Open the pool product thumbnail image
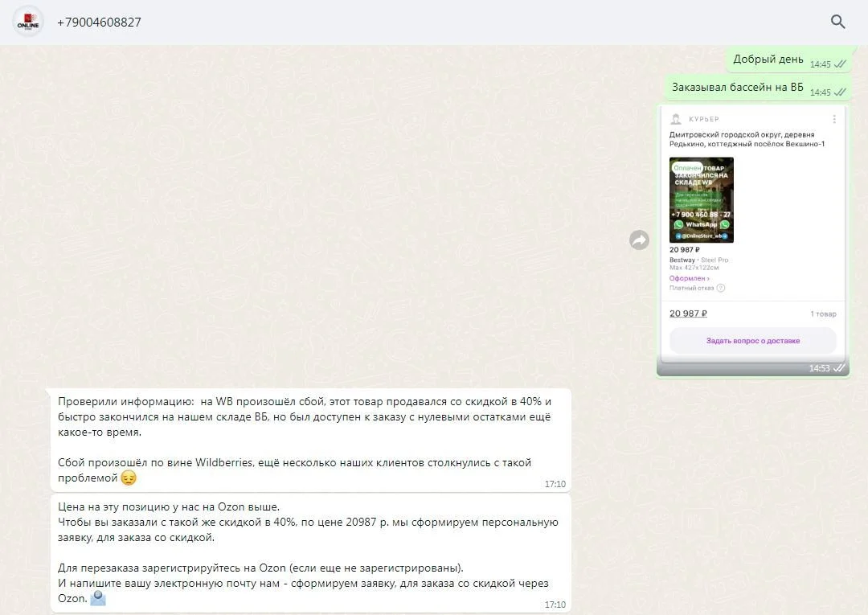868x615 pixels. click(x=702, y=200)
